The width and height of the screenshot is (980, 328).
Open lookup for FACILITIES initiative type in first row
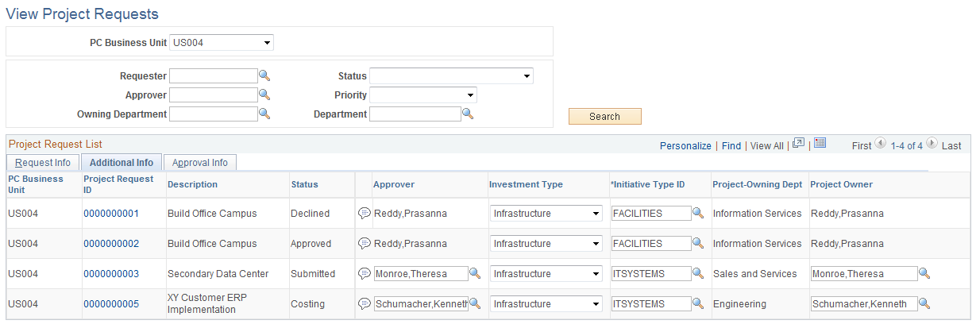[x=698, y=214]
